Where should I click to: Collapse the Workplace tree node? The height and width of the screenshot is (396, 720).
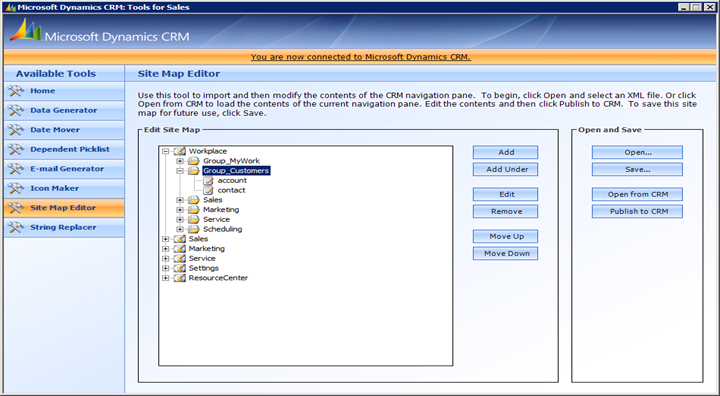pos(166,151)
